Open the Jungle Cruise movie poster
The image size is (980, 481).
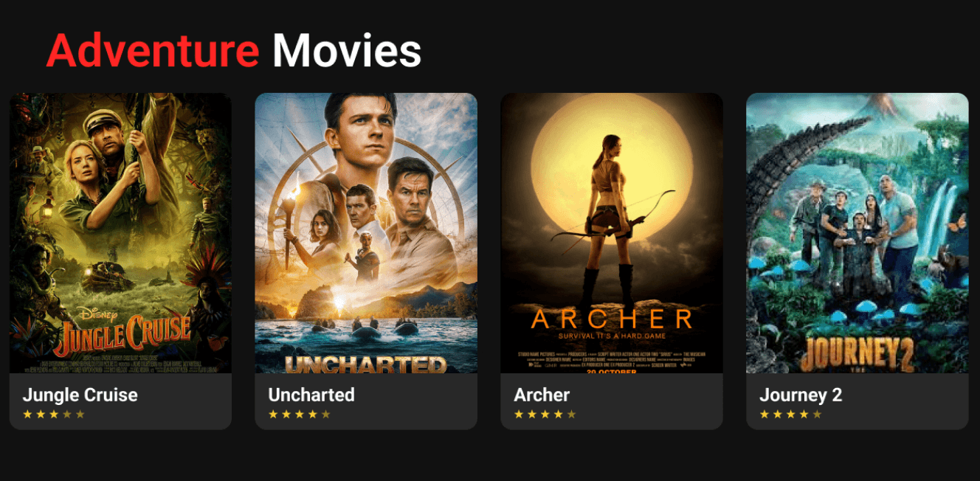tap(120, 233)
